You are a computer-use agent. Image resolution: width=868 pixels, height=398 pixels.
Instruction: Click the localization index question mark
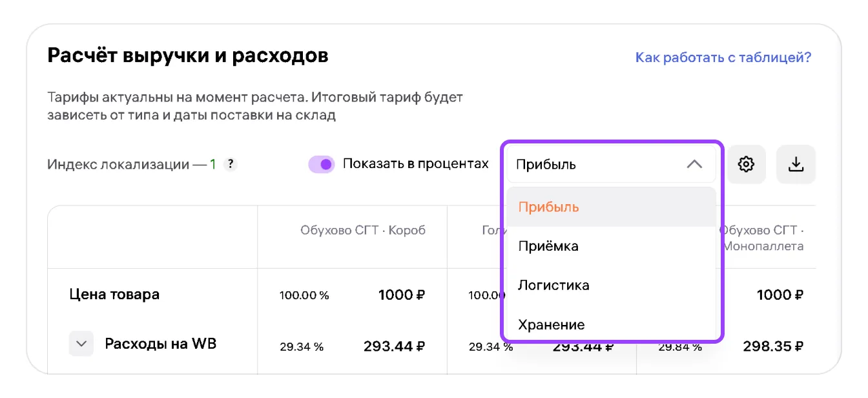click(230, 164)
